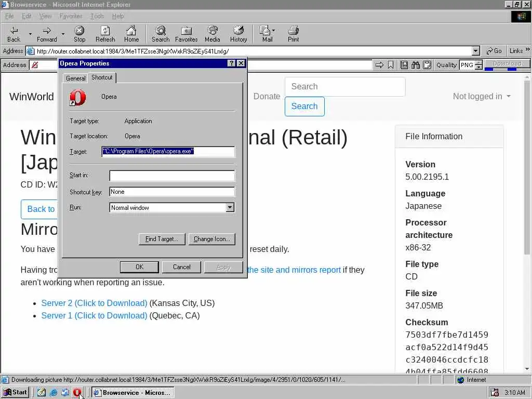Click the Opera shortcut icon in Properties dialog

click(x=78, y=97)
